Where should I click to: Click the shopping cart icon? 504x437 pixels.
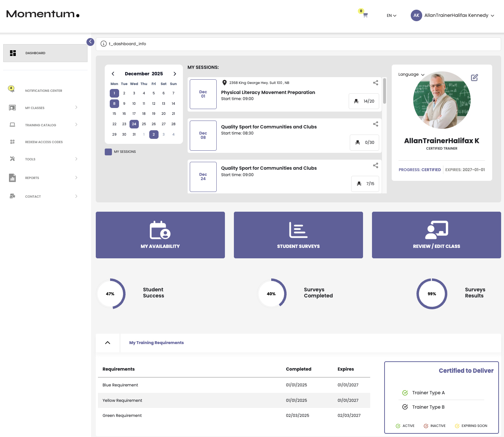[x=364, y=15]
